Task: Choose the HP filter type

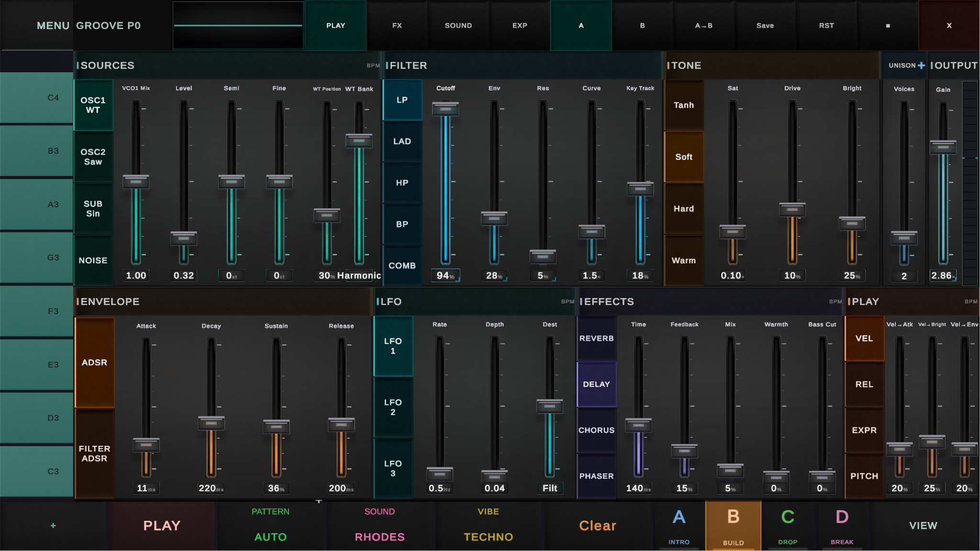Action: (x=402, y=183)
